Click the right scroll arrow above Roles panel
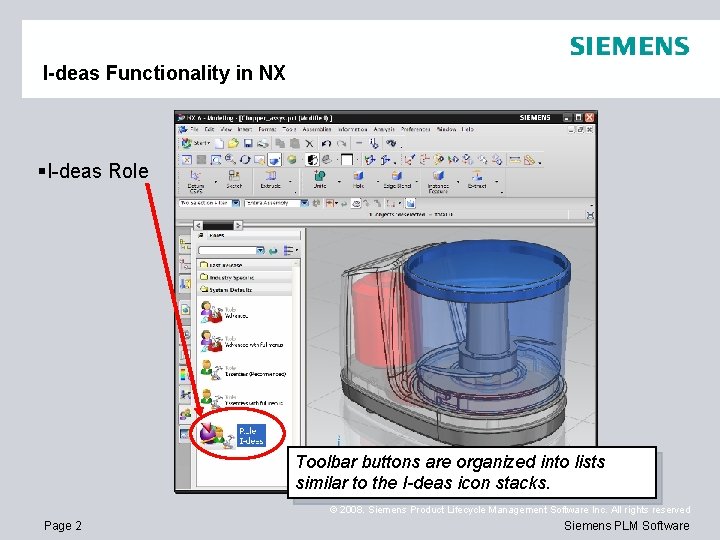This screenshot has width=720, height=540. tap(238, 225)
